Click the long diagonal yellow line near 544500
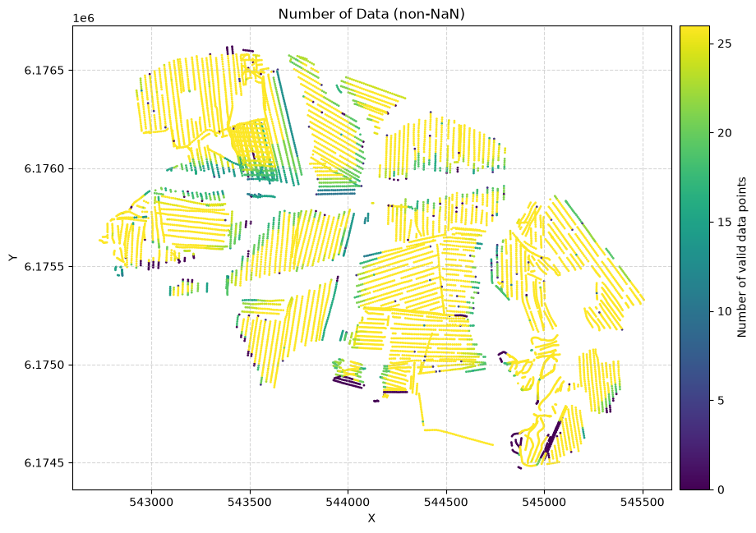 tap(459, 437)
